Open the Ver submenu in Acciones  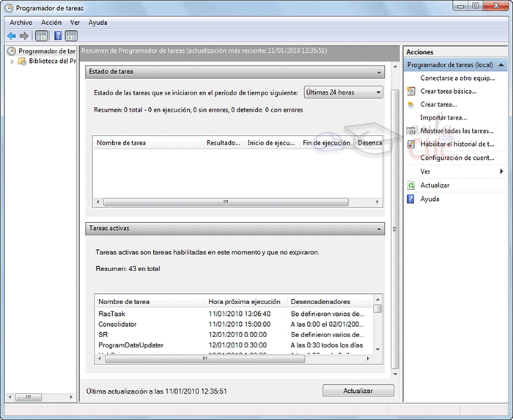pyautogui.click(x=501, y=172)
